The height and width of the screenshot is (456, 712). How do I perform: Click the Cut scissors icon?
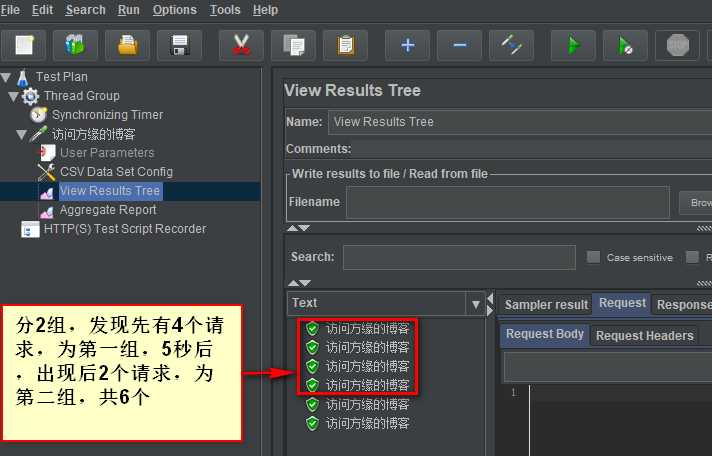(x=241, y=45)
